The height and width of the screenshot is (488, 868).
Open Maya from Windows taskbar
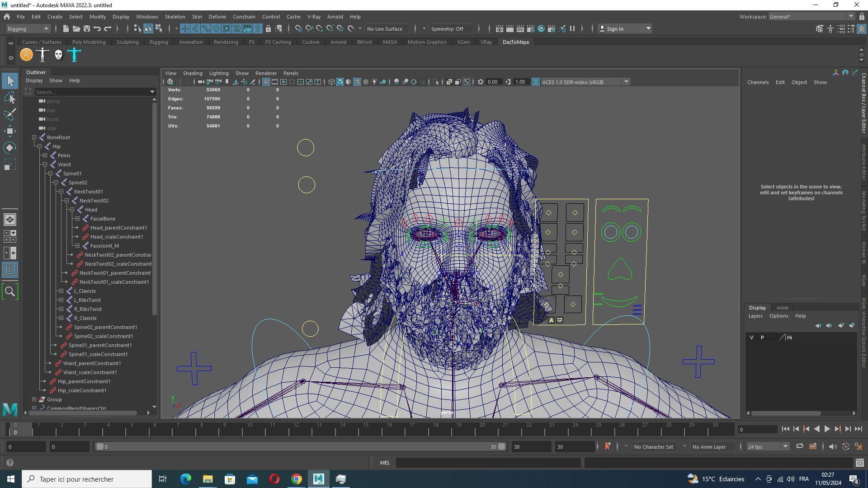coord(319,479)
